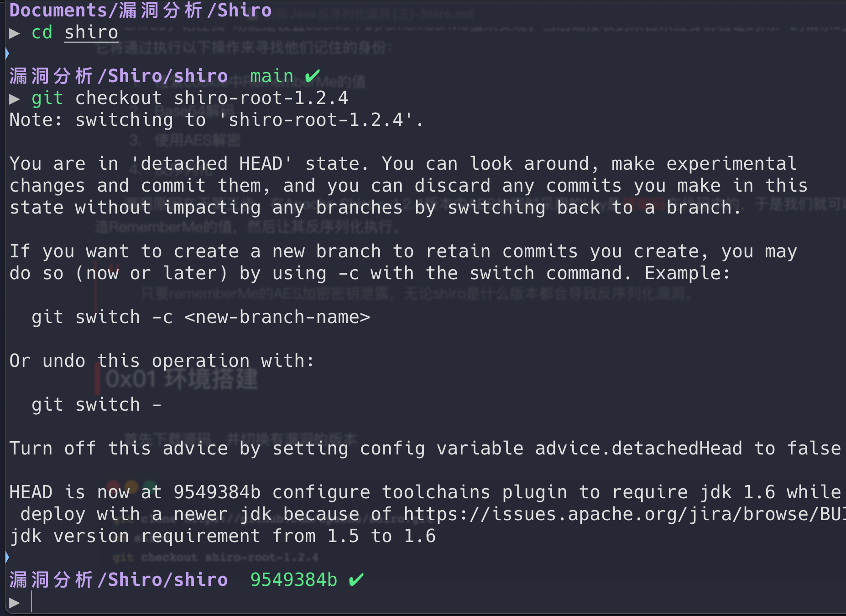Click the main branch label in the prompt

click(272, 76)
